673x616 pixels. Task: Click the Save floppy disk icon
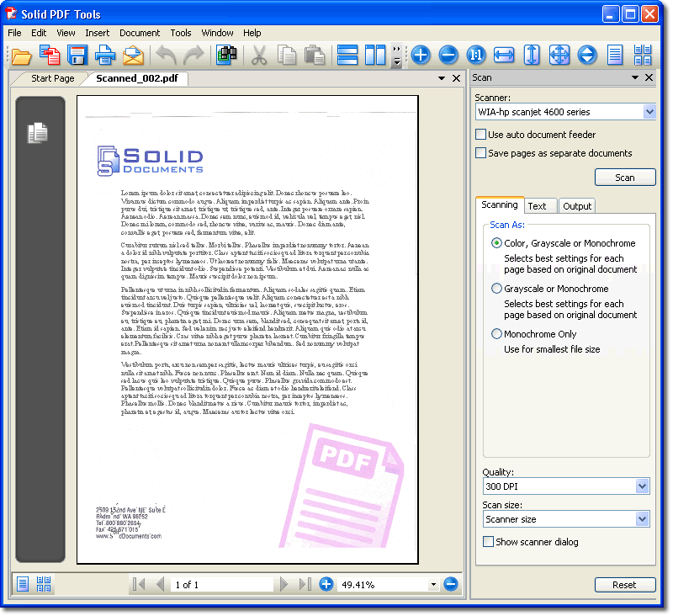click(77, 56)
